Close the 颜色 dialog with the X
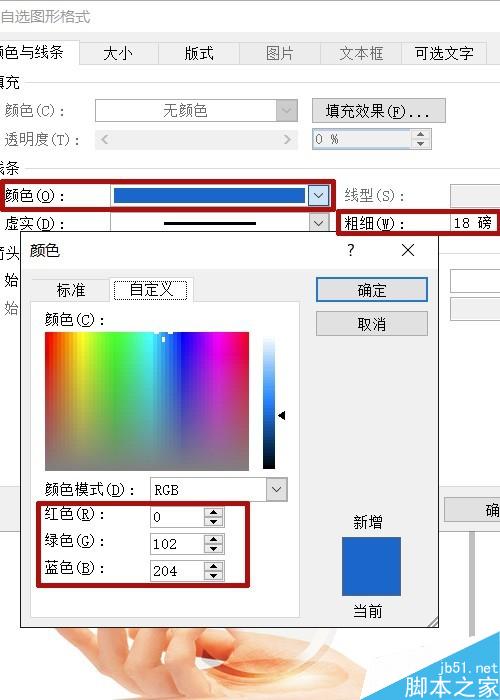Screen dimensions: 500x700 [x=408, y=250]
